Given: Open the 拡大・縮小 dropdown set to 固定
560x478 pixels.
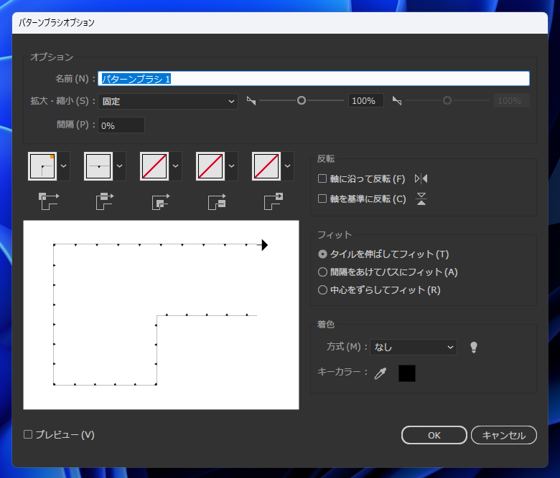Looking at the screenshot, I should click(168, 101).
